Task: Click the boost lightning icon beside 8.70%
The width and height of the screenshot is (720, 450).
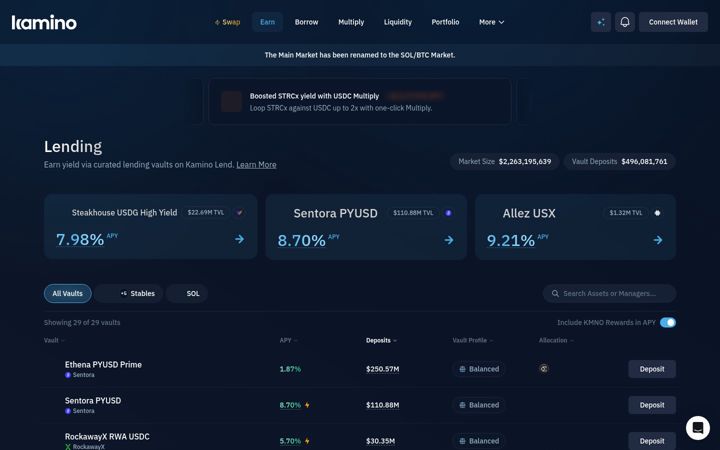Action: pyautogui.click(x=307, y=405)
